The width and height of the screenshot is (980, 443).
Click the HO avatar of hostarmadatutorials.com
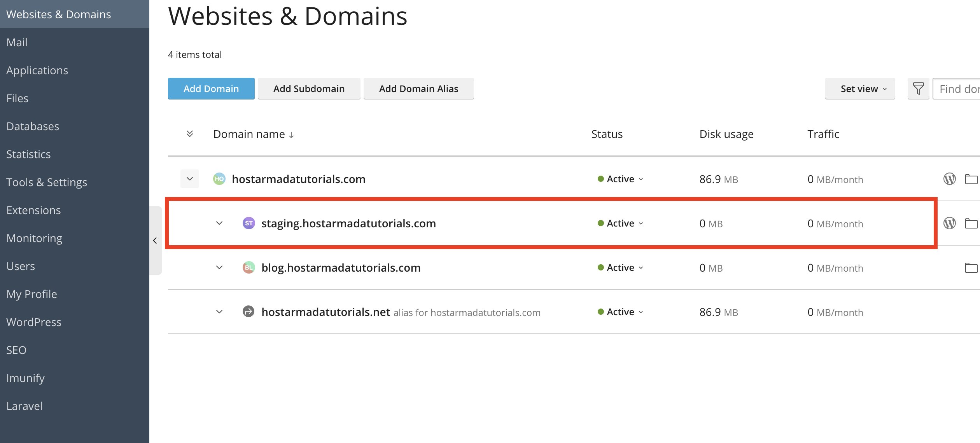click(x=219, y=179)
